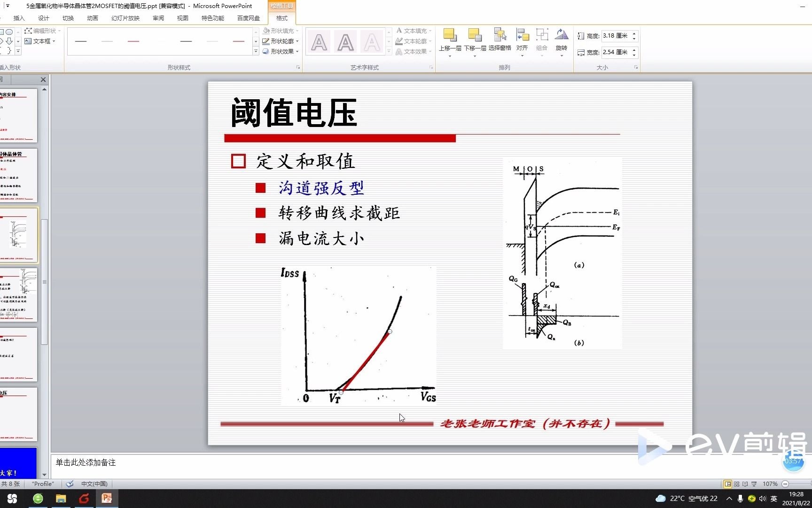Open the red WPS-like app in taskbar
The height and width of the screenshot is (508, 812).
(x=84, y=499)
